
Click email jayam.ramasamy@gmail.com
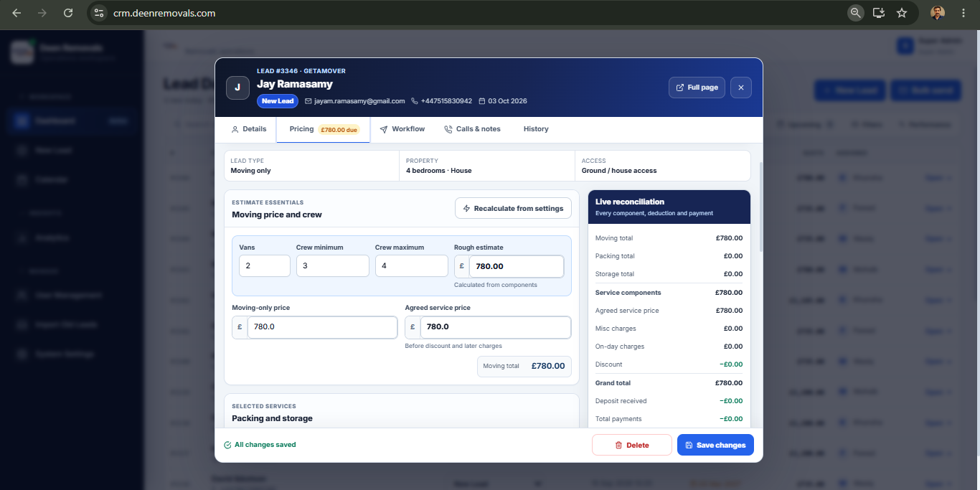(x=355, y=101)
